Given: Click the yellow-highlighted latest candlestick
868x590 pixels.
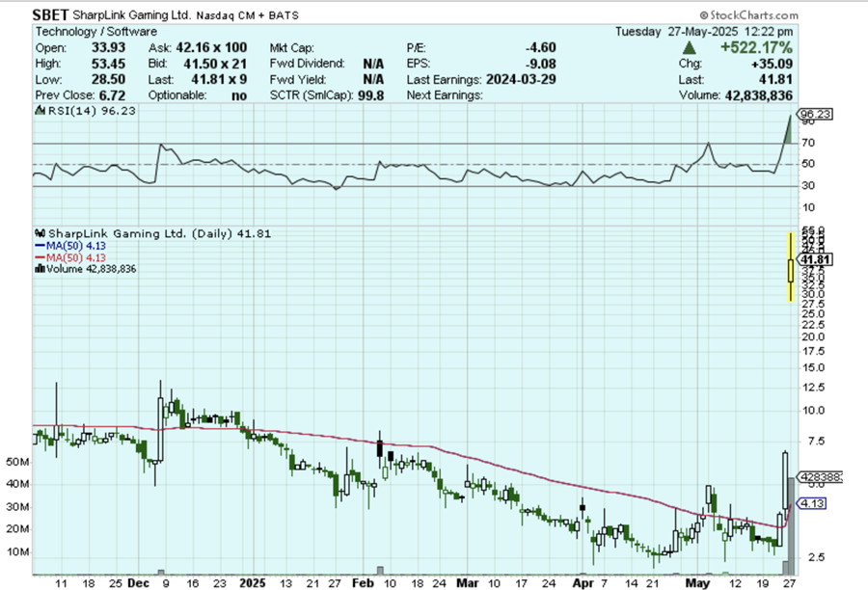Looking at the screenshot, I should click(791, 267).
